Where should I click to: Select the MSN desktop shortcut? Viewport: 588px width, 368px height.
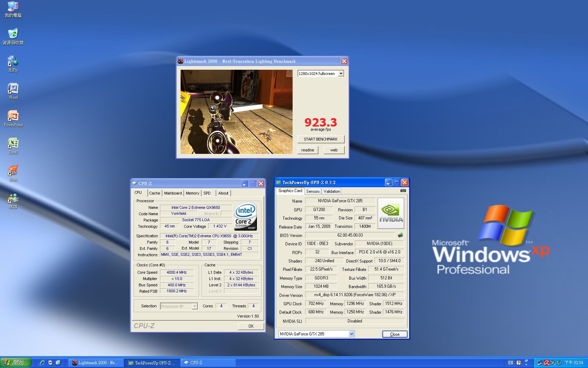(13, 200)
